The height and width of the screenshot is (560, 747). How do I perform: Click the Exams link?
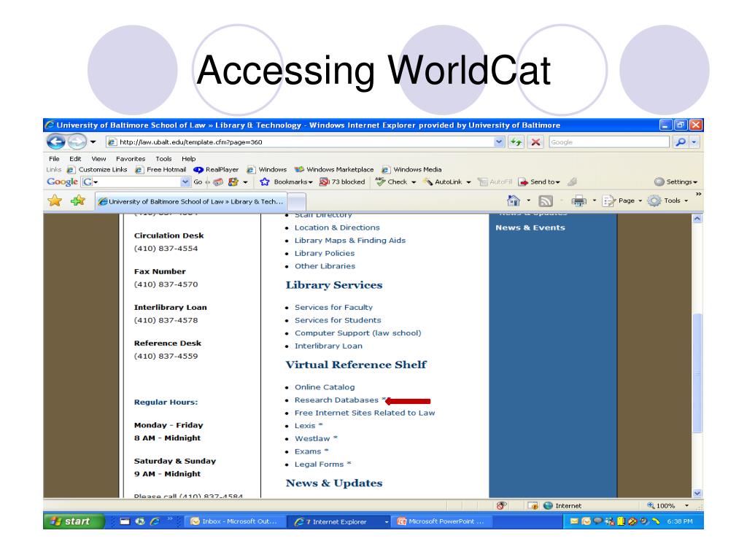pyautogui.click(x=308, y=451)
